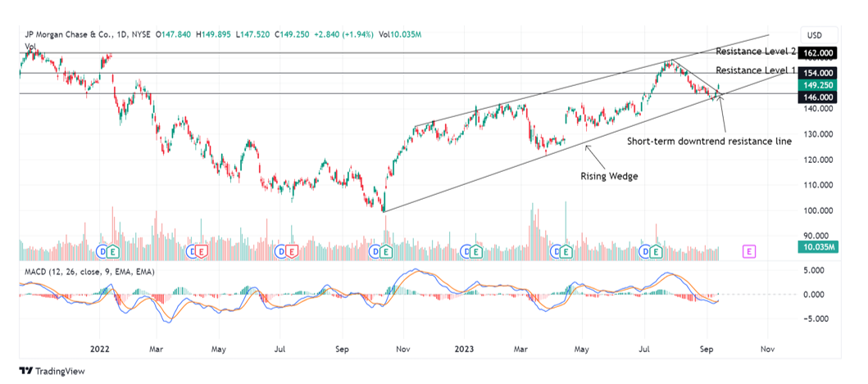Open the July 2023 dividend marker

[x=645, y=251]
